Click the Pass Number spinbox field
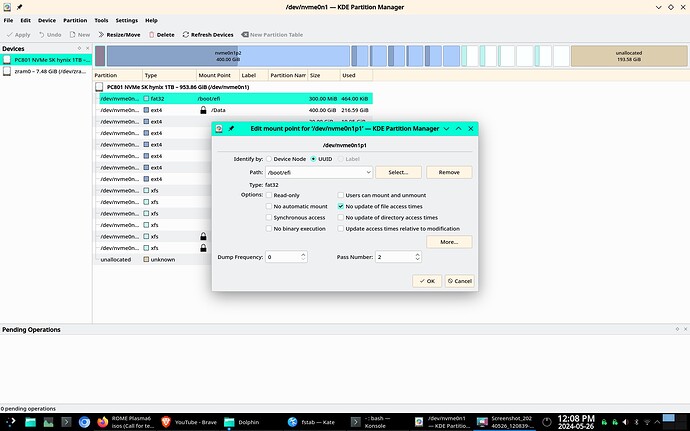690x431 pixels. point(395,257)
